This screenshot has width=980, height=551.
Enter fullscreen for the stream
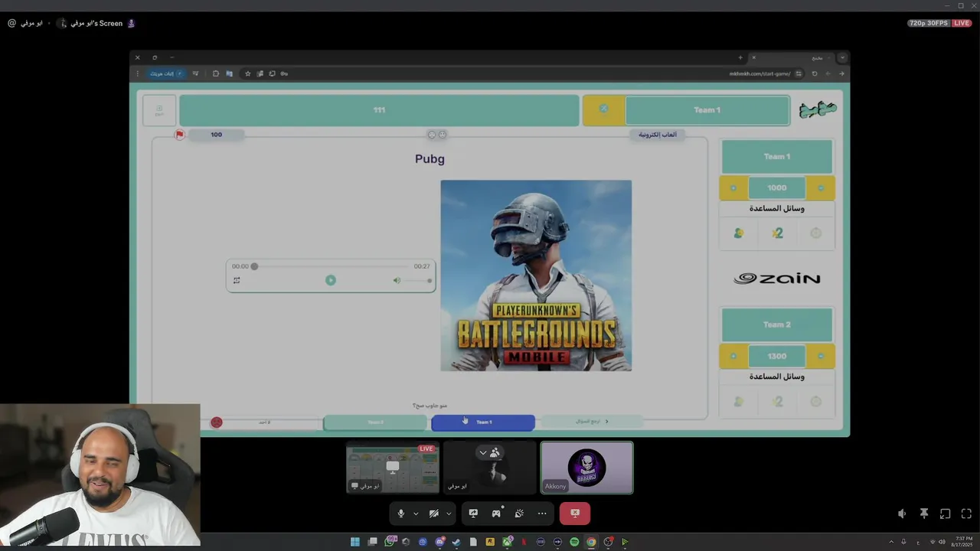[966, 514]
